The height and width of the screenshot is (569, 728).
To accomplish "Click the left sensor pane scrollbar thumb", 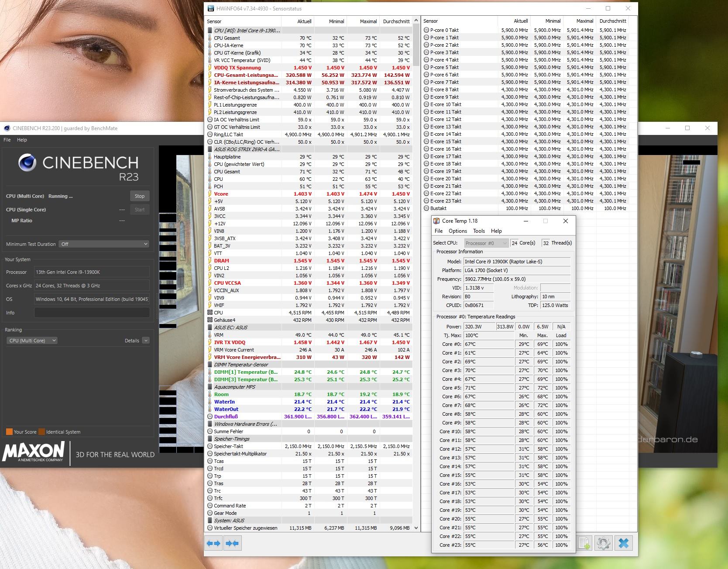I will point(416,46).
